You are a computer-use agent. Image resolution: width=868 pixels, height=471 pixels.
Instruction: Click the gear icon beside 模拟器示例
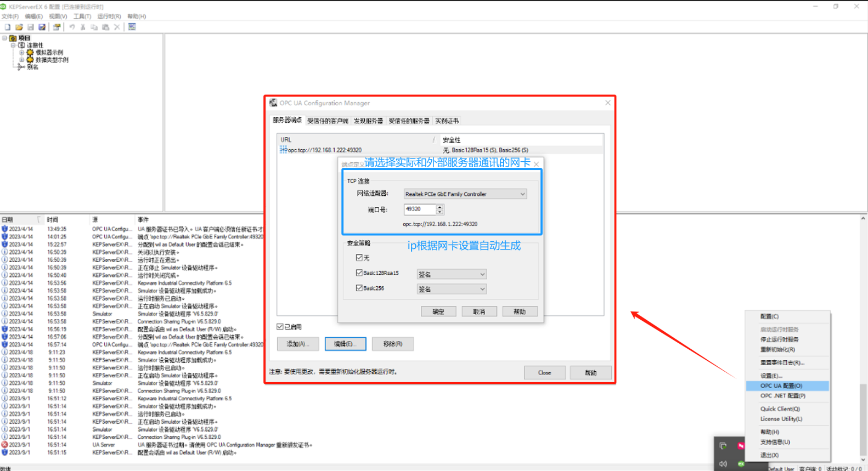tap(30, 53)
